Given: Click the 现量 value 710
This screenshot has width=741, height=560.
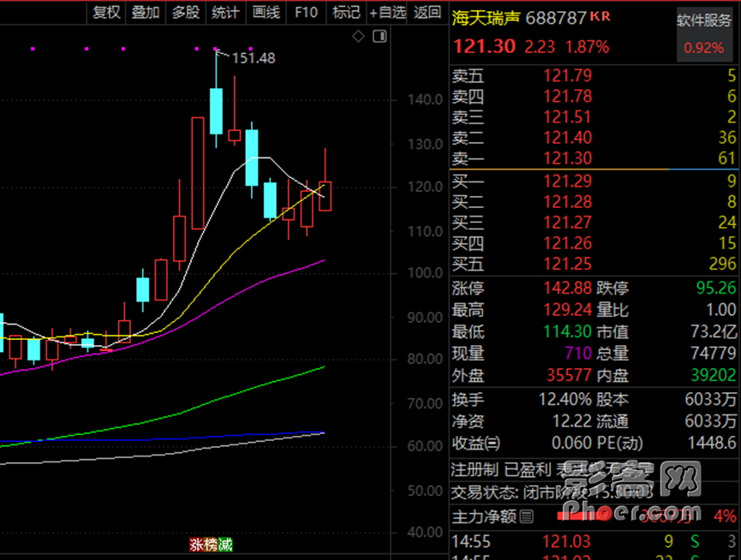Looking at the screenshot, I should point(577,353).
